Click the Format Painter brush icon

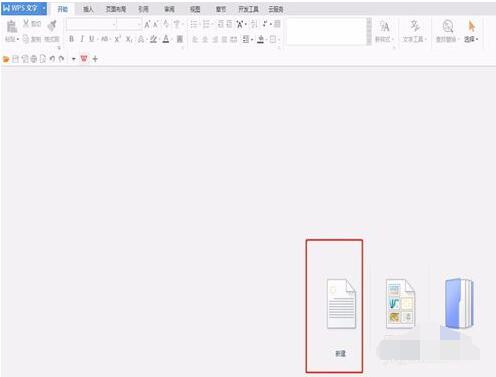(x=52, y=26)
